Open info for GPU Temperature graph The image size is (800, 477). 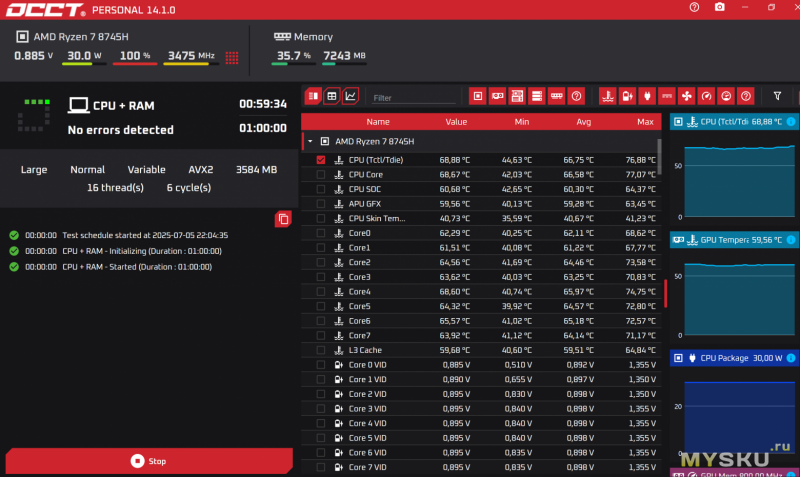click(x=790, y=240)
